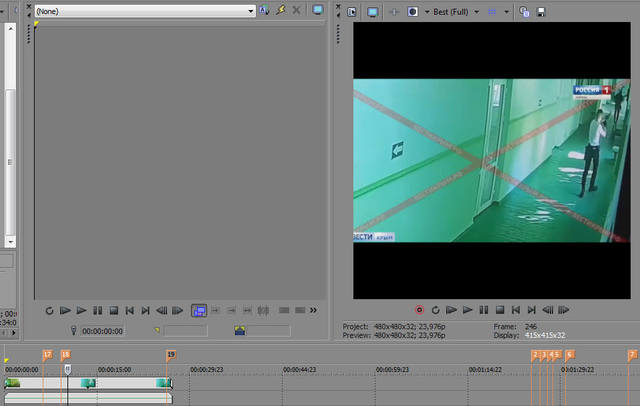Step to previous frame in the trimmer

[162, 311]
